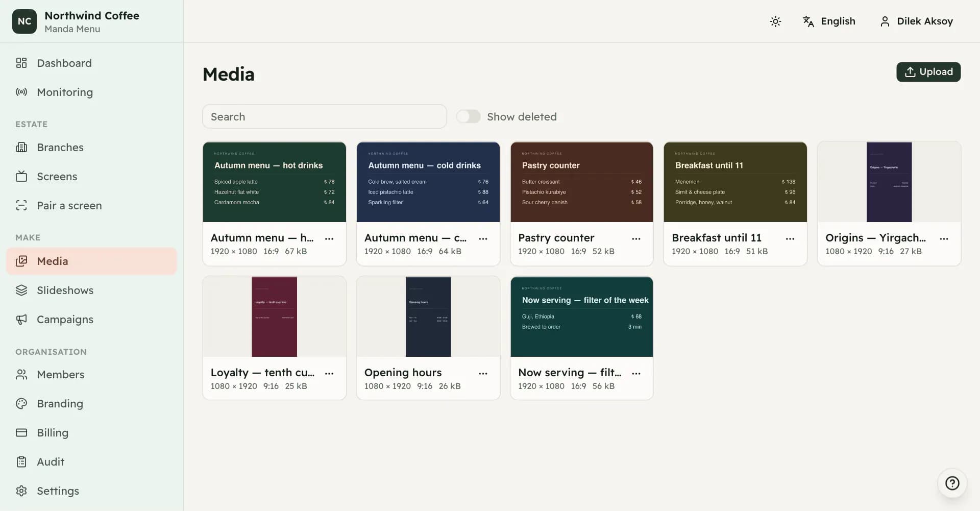Open the Dilek Aksoy account menu

(x=916, y=21)
